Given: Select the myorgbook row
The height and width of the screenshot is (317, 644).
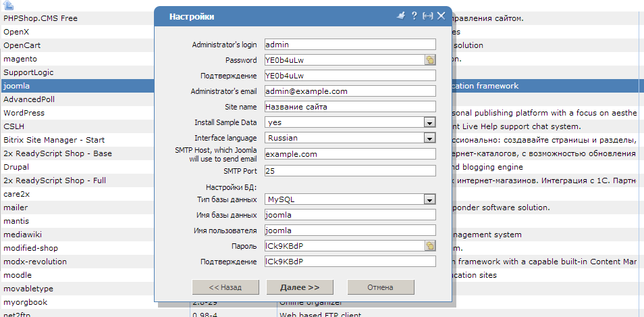Looking at the screenshot, I should [x=26, y=302].
